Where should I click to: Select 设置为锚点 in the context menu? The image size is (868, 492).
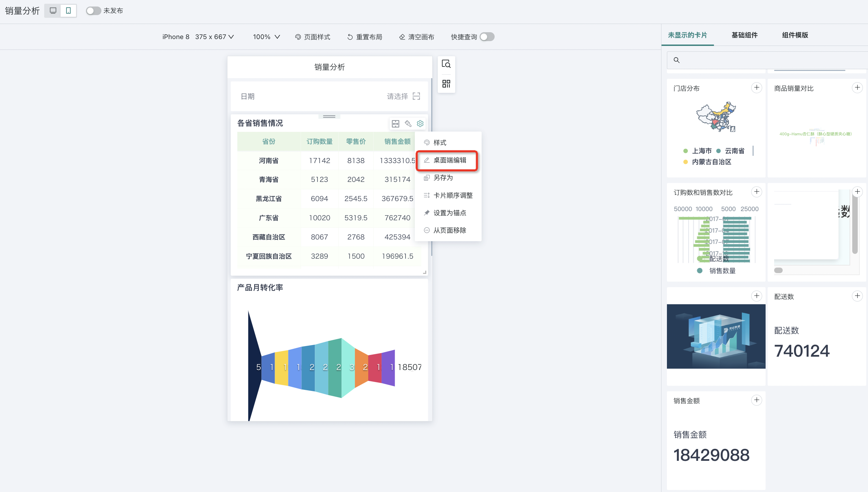click(x=448, y=213)
